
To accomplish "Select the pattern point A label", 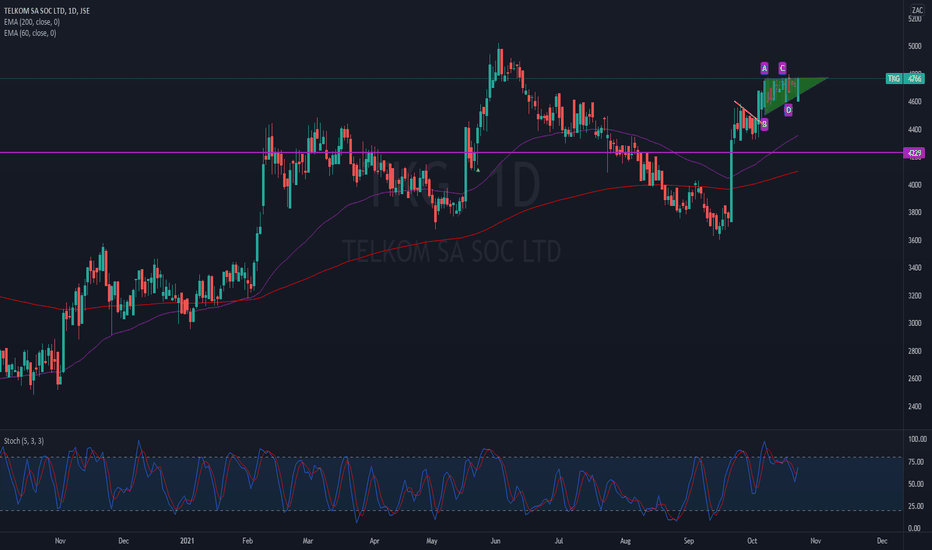I will (x=764, y=68).
